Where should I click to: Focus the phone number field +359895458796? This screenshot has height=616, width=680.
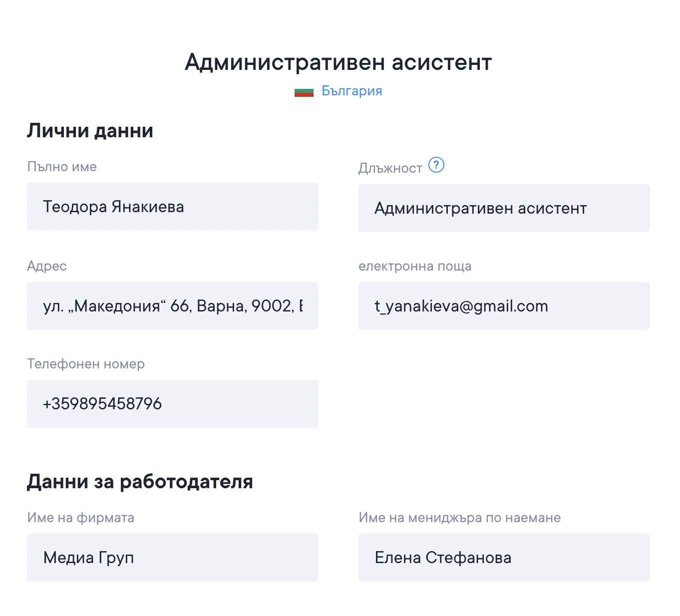(172, 404)
